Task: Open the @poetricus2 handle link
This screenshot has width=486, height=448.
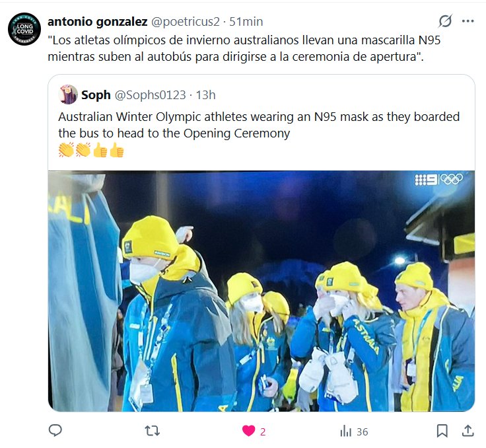Action: (x=186, y=22)
